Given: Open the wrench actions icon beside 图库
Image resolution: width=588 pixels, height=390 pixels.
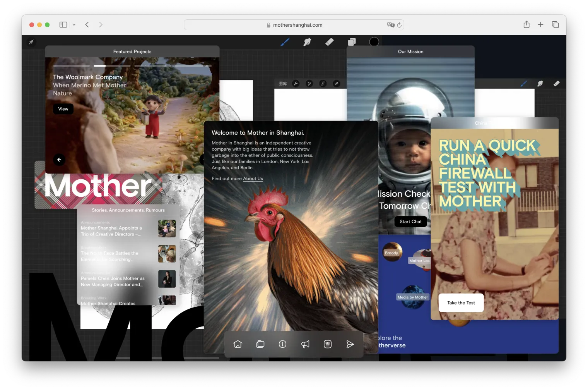Looking at the screenshot, I should pos(296,83).
